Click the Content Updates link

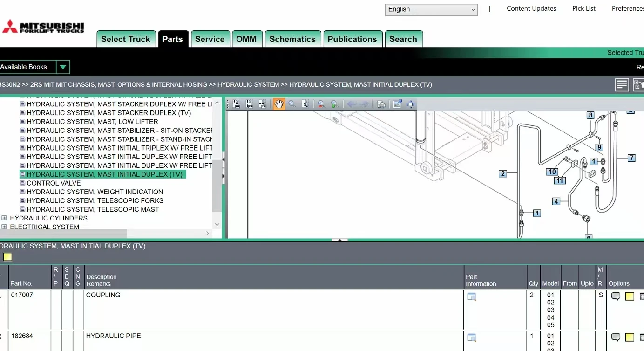[531, 8]
